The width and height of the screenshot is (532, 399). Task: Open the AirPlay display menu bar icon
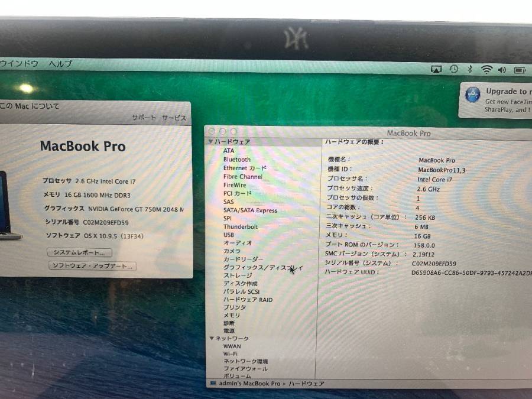[436, 70]
